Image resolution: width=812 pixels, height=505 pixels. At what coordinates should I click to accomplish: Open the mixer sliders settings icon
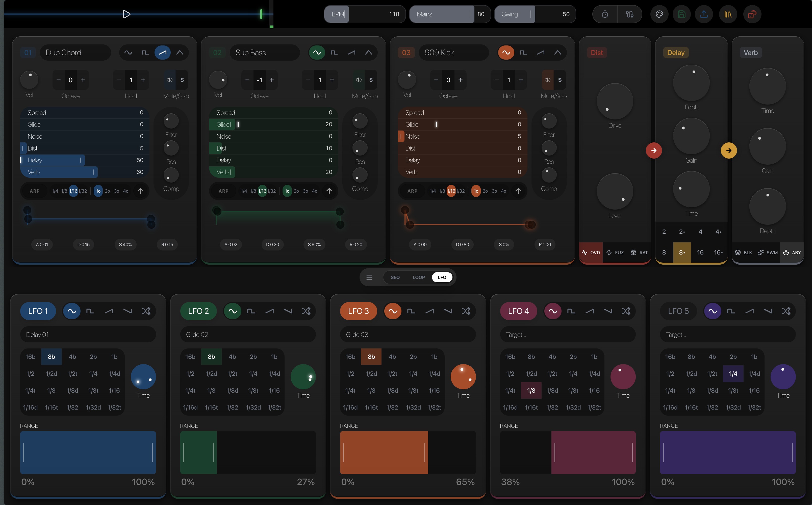point(629,14)
